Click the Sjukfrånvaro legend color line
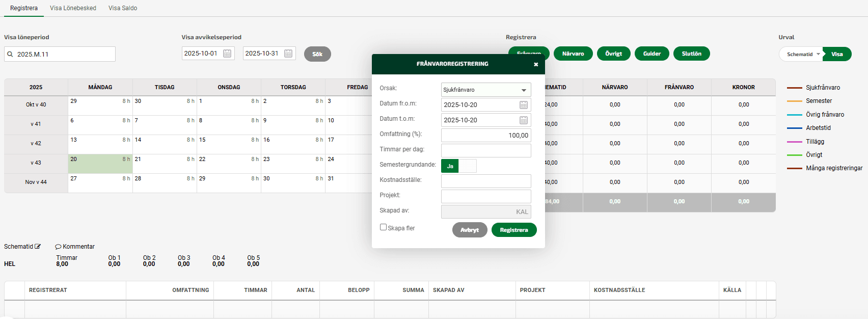This screenshot has height=319, width=868. tap(794, 88)
